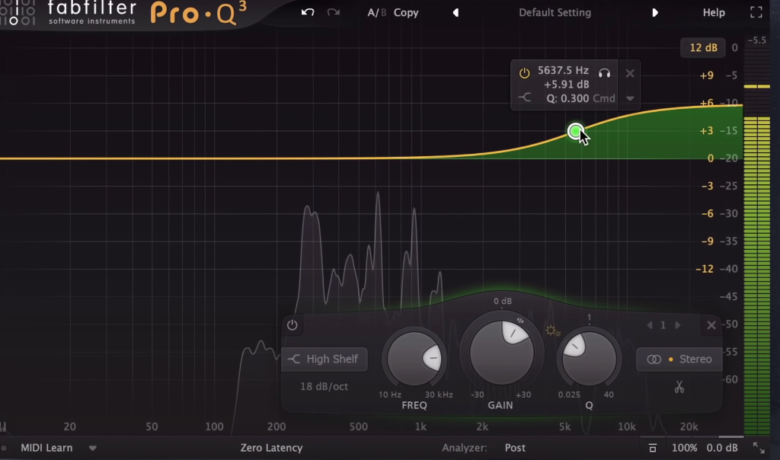Change the Zero Latency processing mode
Image resolution: width=780 pixels, height=460 pixels.
coord(272,448)
